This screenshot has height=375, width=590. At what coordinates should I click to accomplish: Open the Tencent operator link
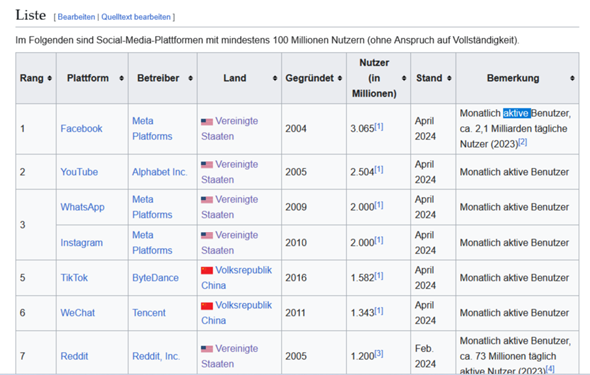(x=149, y=313)
